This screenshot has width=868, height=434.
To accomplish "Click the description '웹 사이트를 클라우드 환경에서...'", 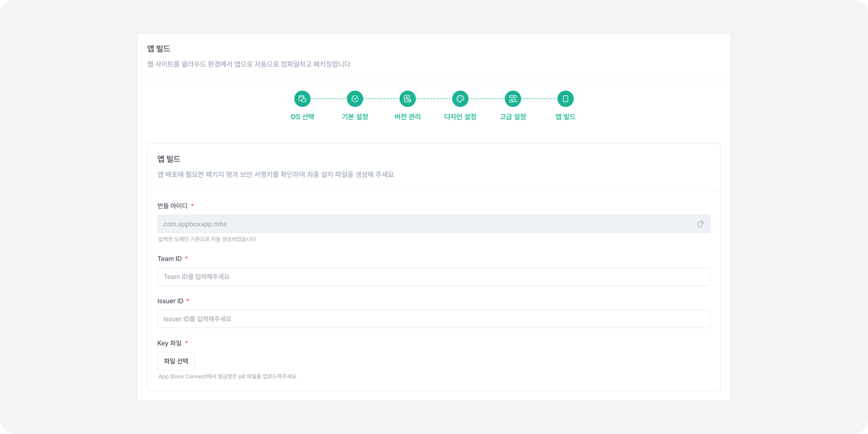I will [x=249, y=64].
